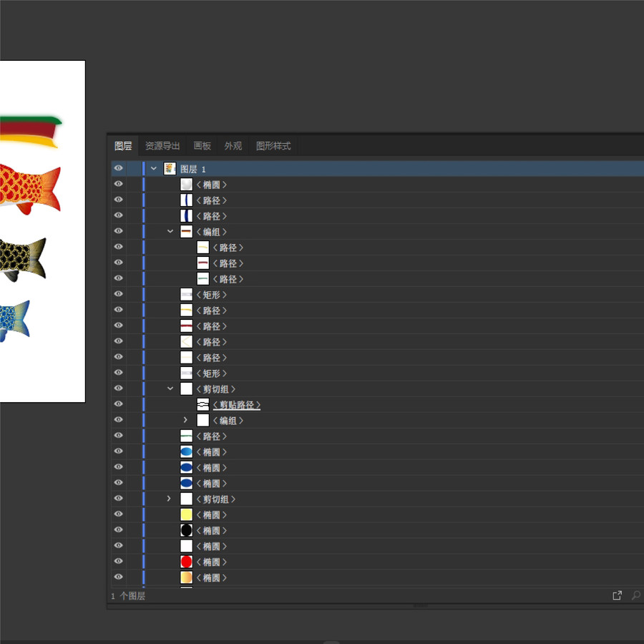Hide the collapsed 剪切组 above yellow 椭圆
Image resolution: width=644 pixels, height=644 pixels.
pyautogui.click(x=118, y=498)
